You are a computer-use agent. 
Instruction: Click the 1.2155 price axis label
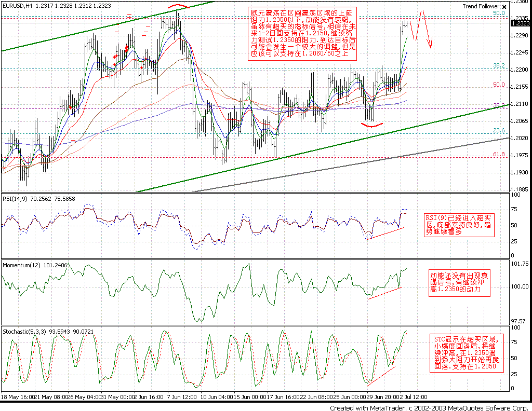tap(520, 87)
